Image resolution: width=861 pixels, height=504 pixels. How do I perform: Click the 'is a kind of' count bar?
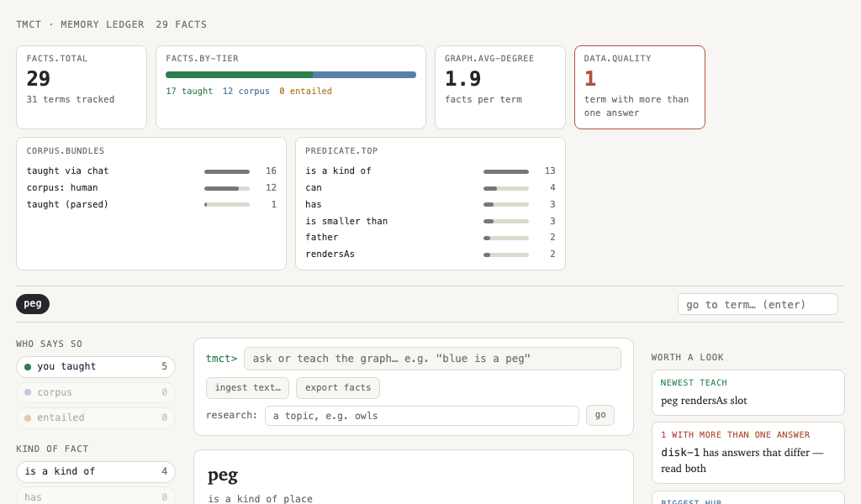[x=505, y=171]
